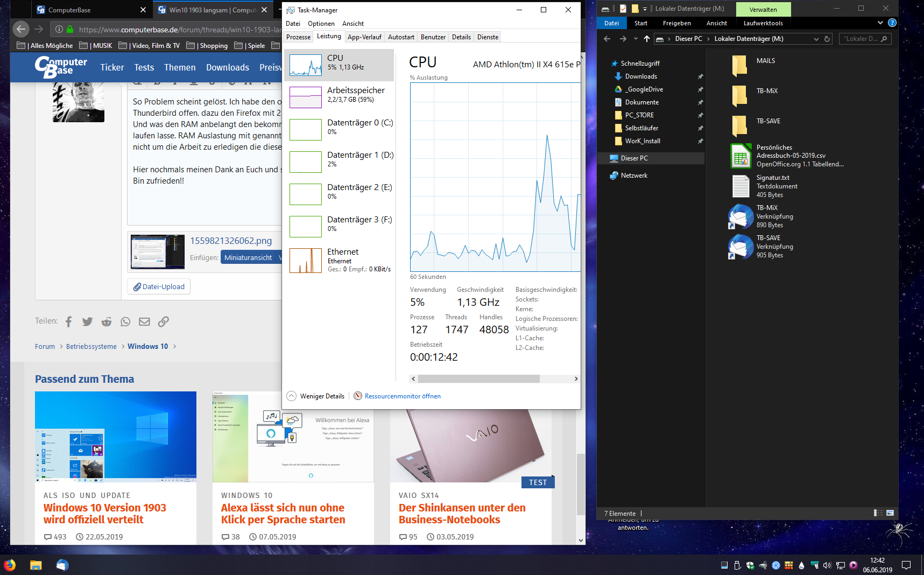Follow the Betriebssysteme breadcrumb link
Image resolution: width=924 pixels, height=575 pixels.
[x=91, y=346]
